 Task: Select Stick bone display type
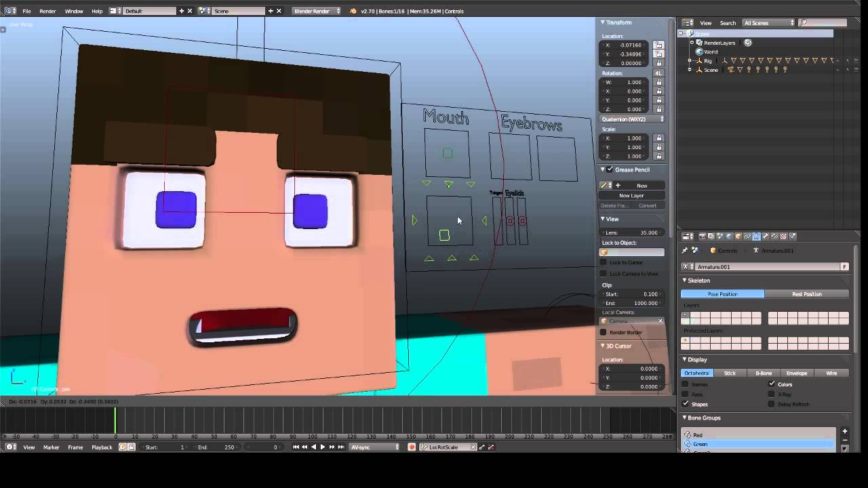tap(730, 373)
